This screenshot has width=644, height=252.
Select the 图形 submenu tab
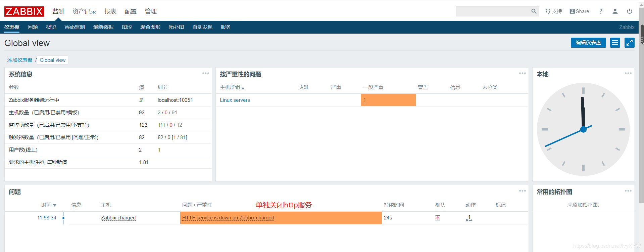[127, 27]
